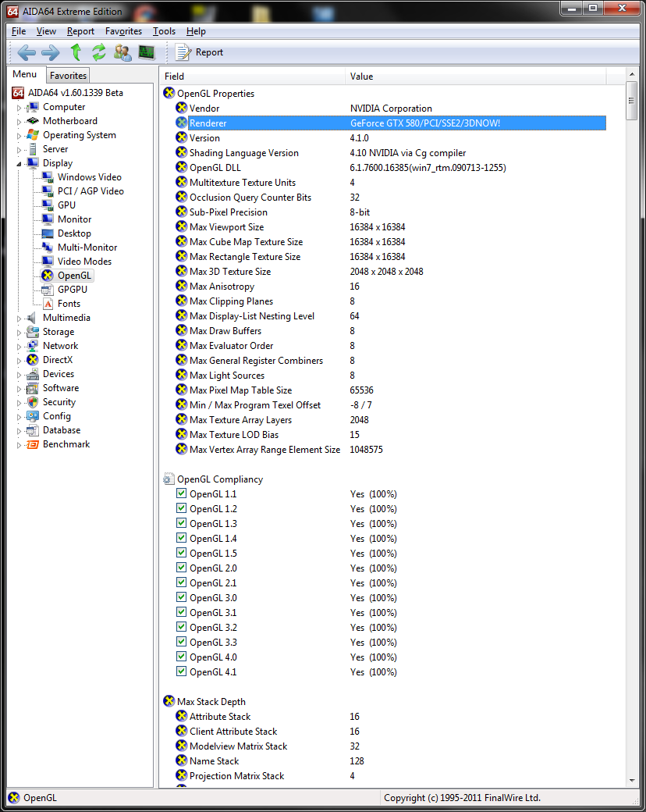Viewport: 646px width, 812px height.
Task: Select the Renderer row
Action: (x=391, y=123)
